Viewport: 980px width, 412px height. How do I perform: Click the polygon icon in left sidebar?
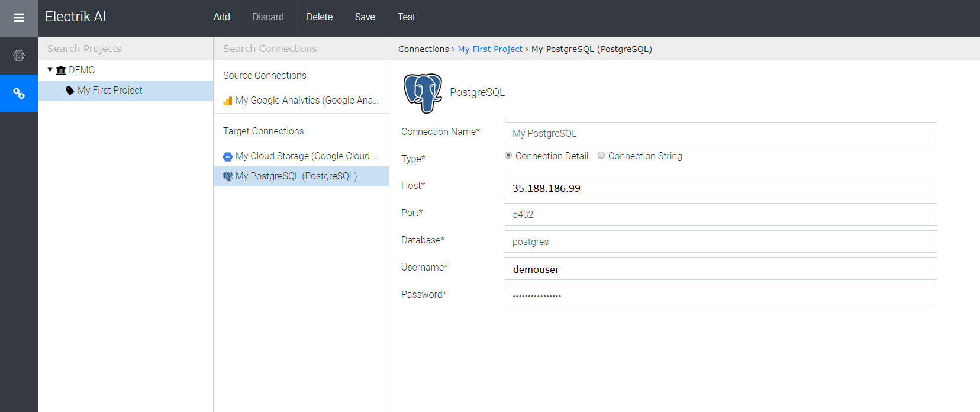coord(19,56)
